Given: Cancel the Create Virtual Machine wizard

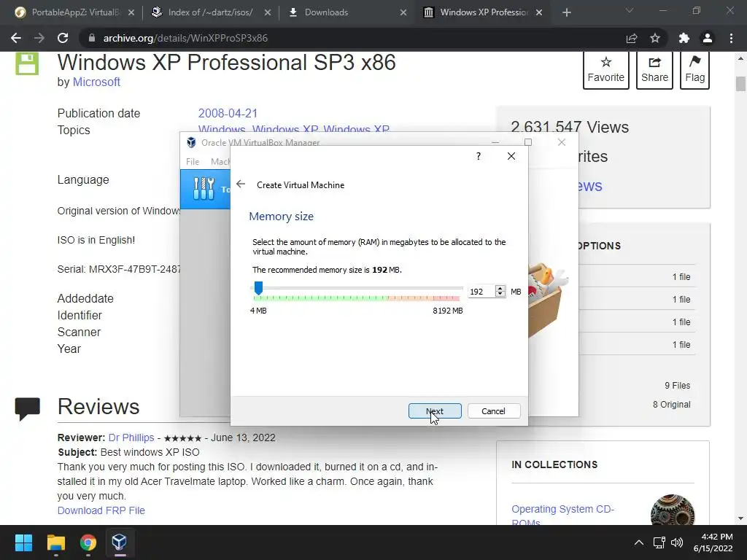Looking at the screenshot, I should coord(494,411).
